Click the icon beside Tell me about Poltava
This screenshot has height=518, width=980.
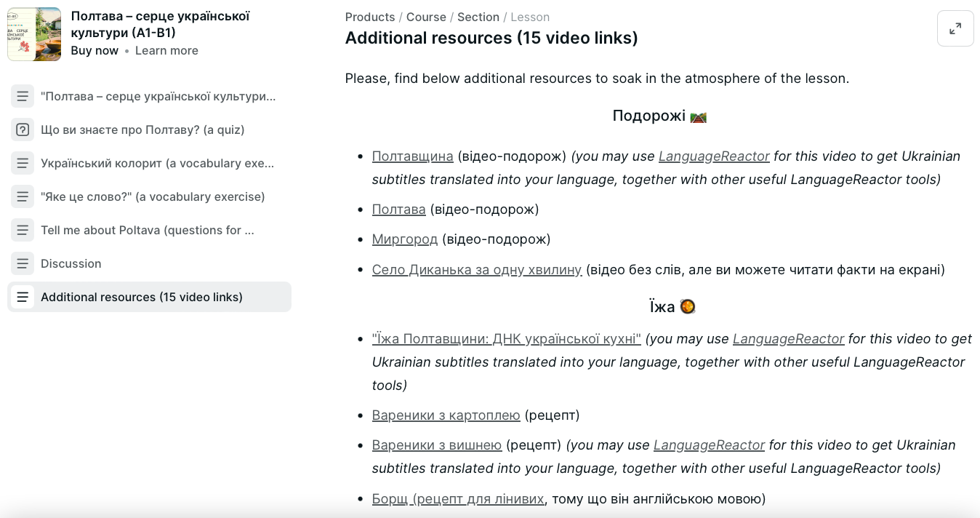point(23,230)
